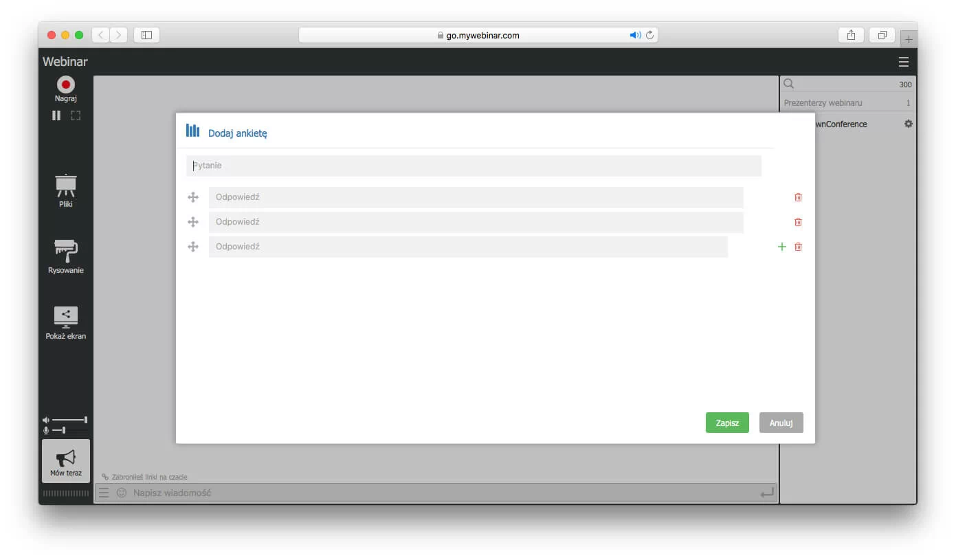The image size is (956, 560).
Task: Open settings gear next to presenter name
Action: pyautogui.click(x=908, y=124)
